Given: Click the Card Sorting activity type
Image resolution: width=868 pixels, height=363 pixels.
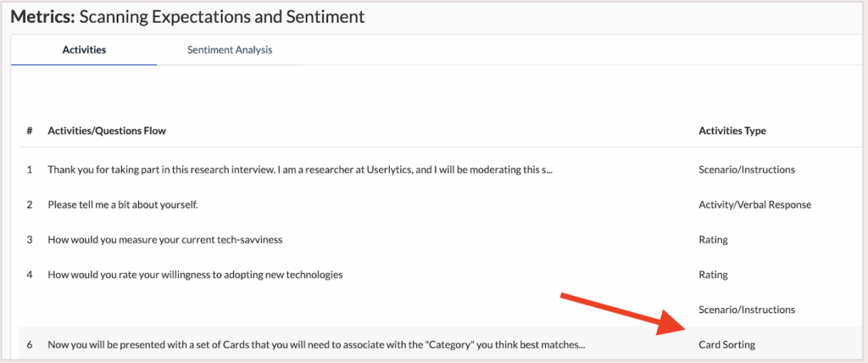Looking at the screenshot, I should (726, 345).
